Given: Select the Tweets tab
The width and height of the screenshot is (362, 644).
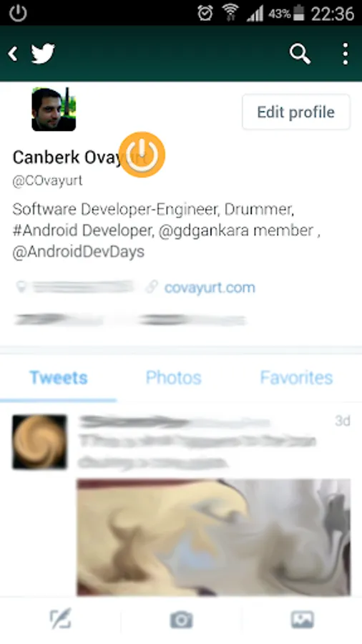Looking at the screenshot, I should pyautogui.click(x=58, y=377).
